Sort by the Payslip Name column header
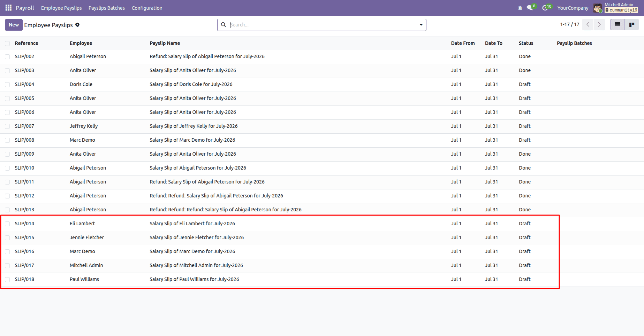Image resolution: width=644 pixels, height=336 pixels. 165,43
